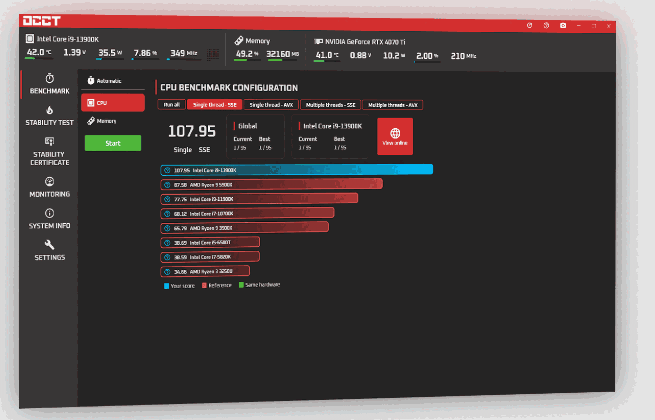Open View online results button

395,136
